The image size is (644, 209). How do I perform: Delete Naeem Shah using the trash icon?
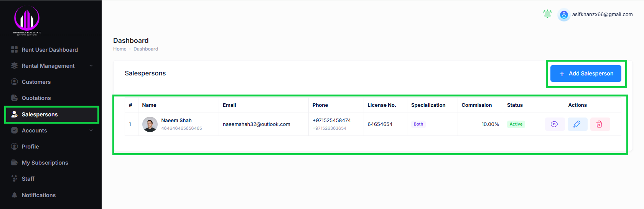(600, 124)
